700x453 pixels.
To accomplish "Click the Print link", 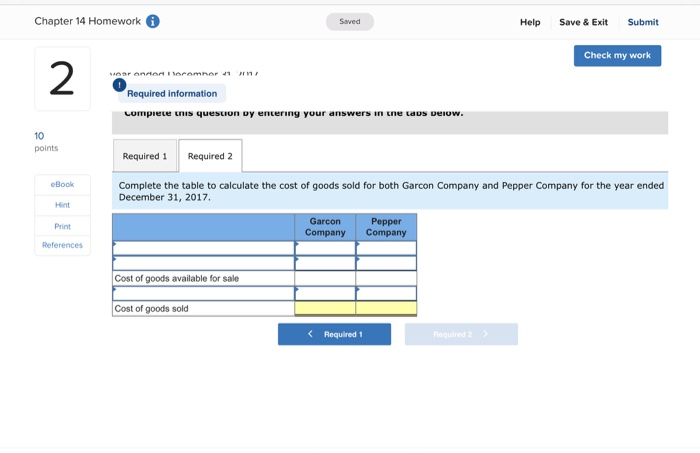I will (62, 226).
